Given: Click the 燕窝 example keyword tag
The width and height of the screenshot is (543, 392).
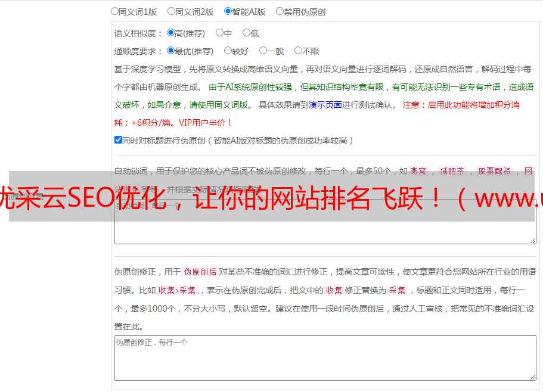Looking at the screenshot, I should (418, 171).
